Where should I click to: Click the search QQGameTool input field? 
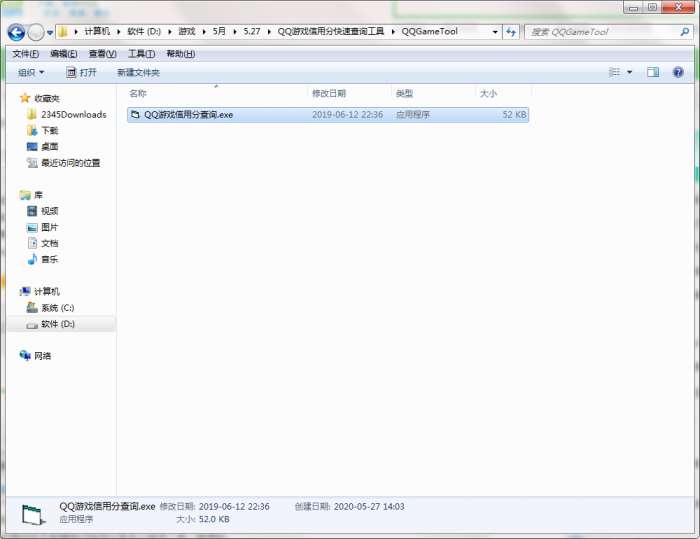click(602, 32)
